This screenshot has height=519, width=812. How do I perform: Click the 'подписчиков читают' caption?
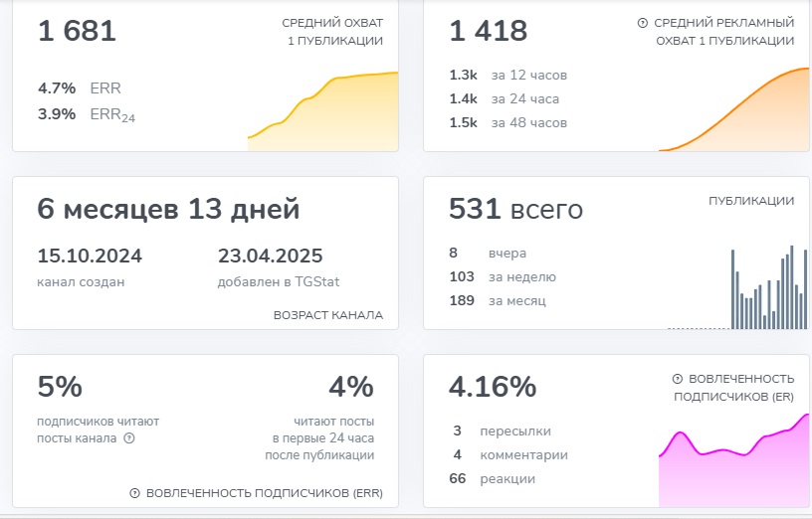click(99, 422)
